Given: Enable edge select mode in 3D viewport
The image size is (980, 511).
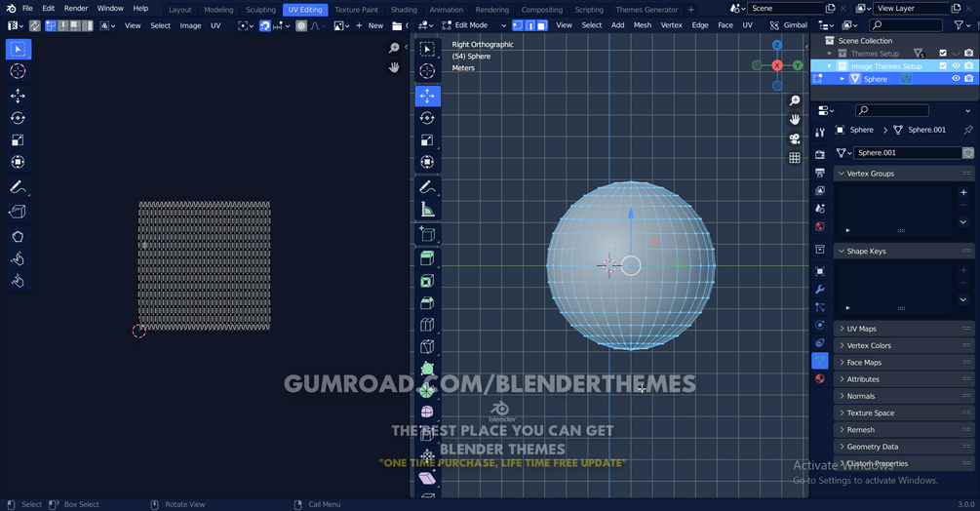Looking at the screenshot, I should (530, 25).
